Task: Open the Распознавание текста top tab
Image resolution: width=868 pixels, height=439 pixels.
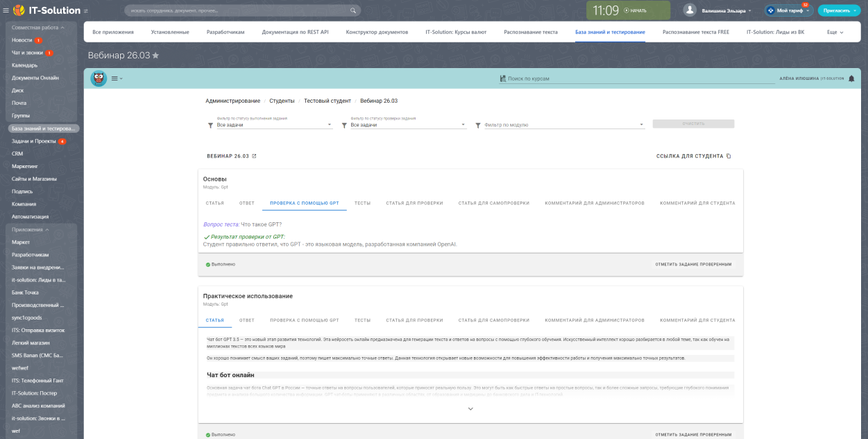Action: coord(531,32)
